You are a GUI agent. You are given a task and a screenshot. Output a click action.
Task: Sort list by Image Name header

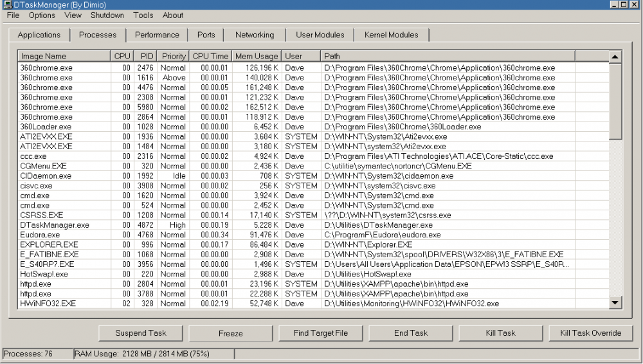click(44, 56)
